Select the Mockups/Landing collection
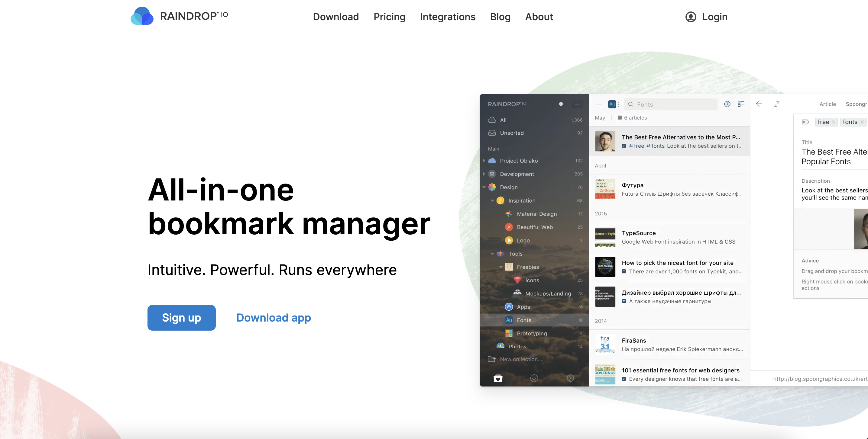Image resolution: width=868 pixels, height=439 pixels. click(x=534, y=293)
